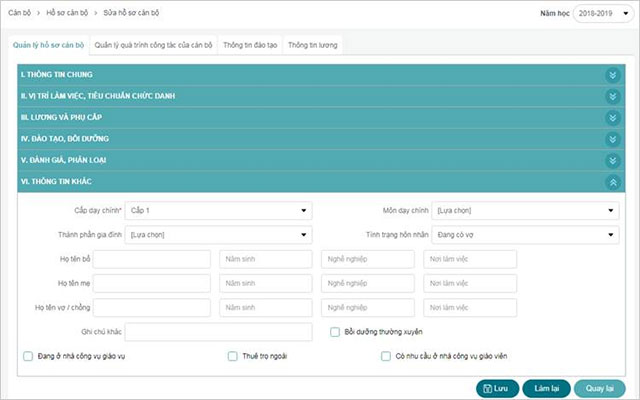Expand V. Đánh giá, phân loại chevron icon
Viewport: 640px width, 400px height.
click(613, 160)
